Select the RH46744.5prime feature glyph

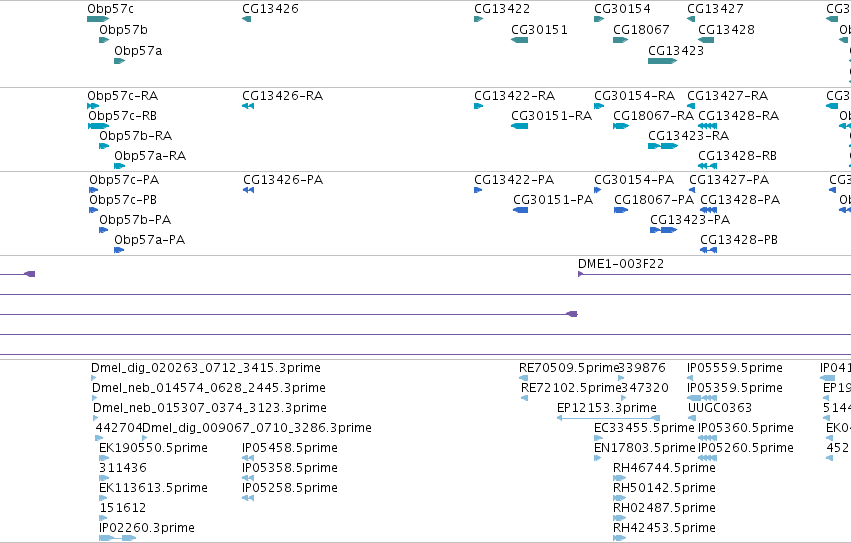[619, 478]
